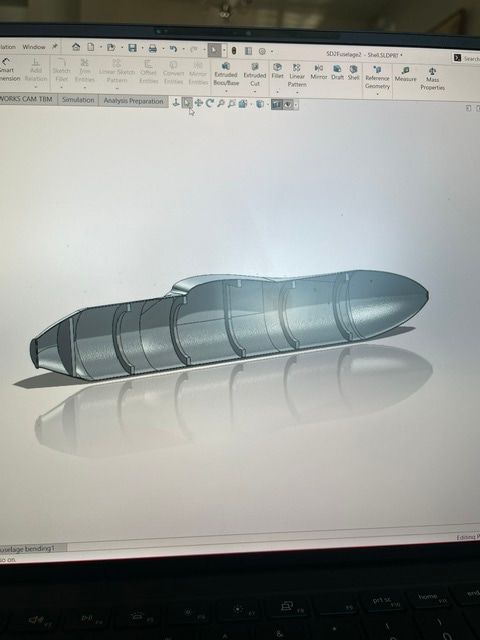The image size is (480, 640).
Task: Expand the Save dropdown arrow
Action: pyautogui.click(x=142, y=49)
